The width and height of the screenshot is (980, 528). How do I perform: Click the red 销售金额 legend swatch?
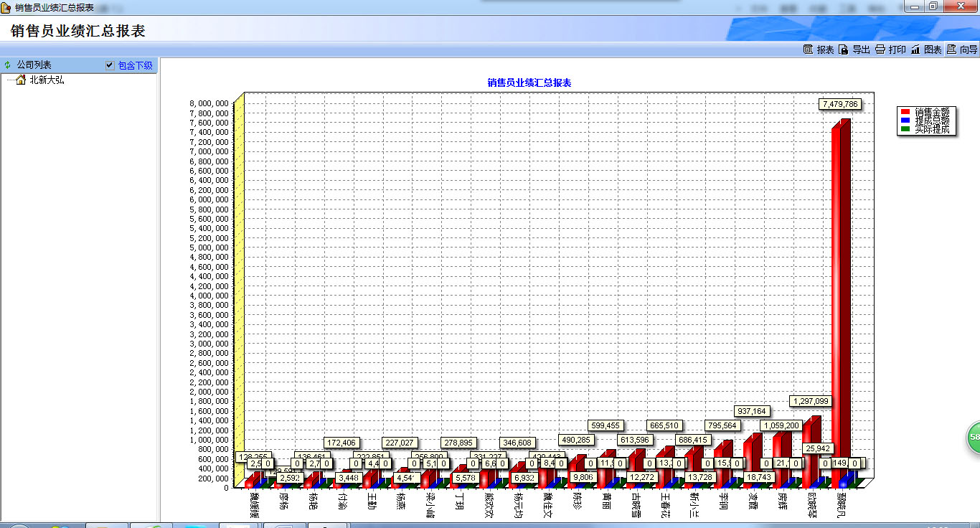905,112
